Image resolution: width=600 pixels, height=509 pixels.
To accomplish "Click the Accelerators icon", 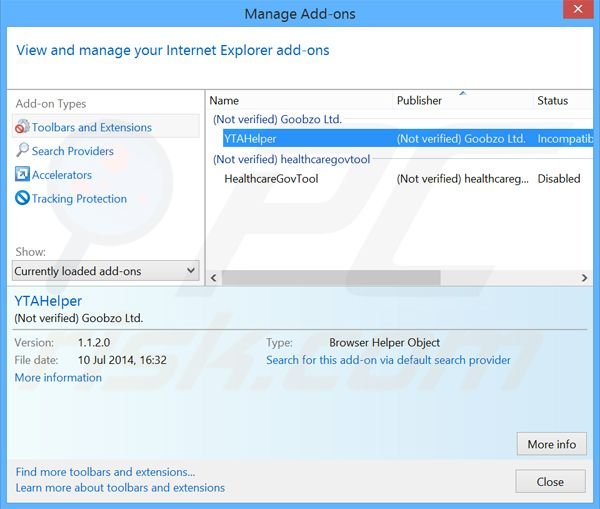I will pos(22,174).
